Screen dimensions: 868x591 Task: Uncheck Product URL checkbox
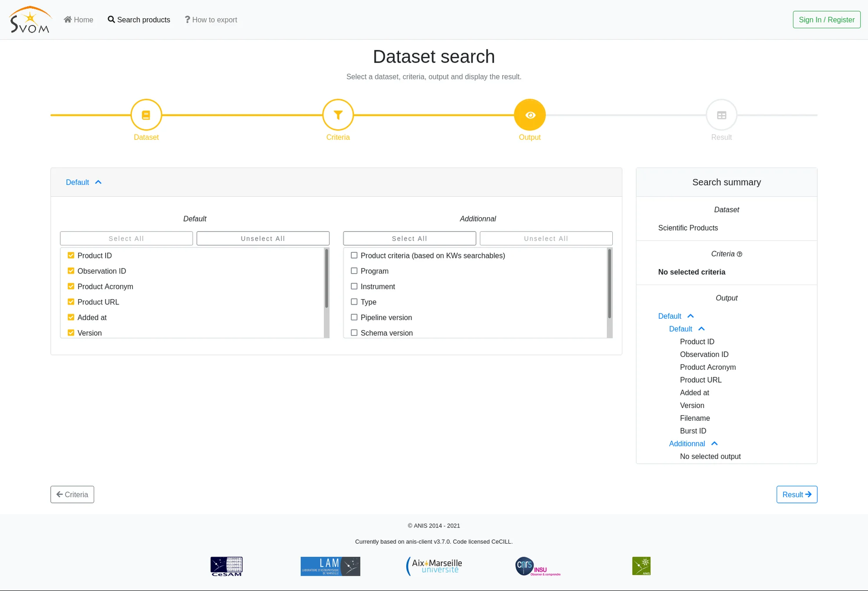pos(71,302)
